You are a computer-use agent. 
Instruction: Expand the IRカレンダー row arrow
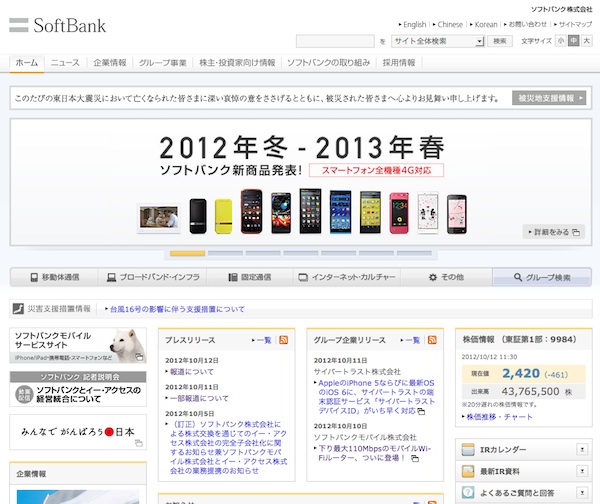pyautogui.click(x=582, y=449)
